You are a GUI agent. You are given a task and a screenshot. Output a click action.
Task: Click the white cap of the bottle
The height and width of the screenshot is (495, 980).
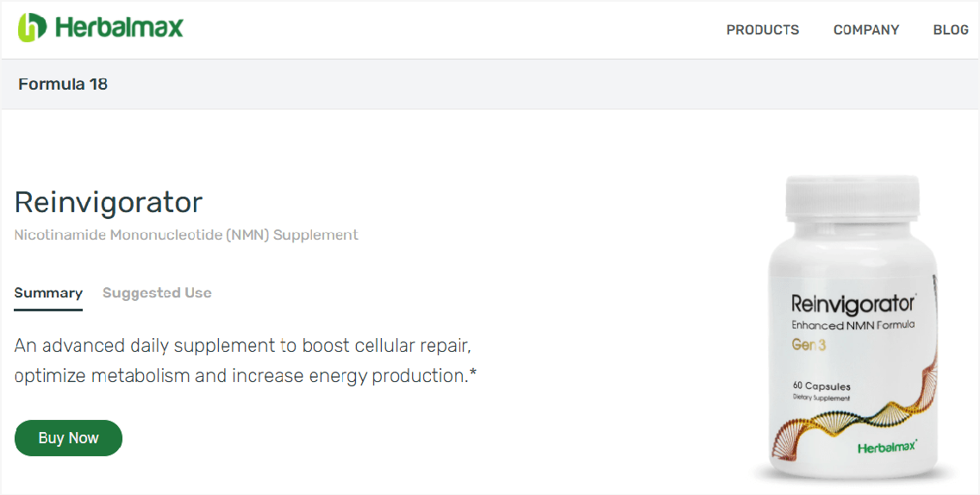coord(852,197)
